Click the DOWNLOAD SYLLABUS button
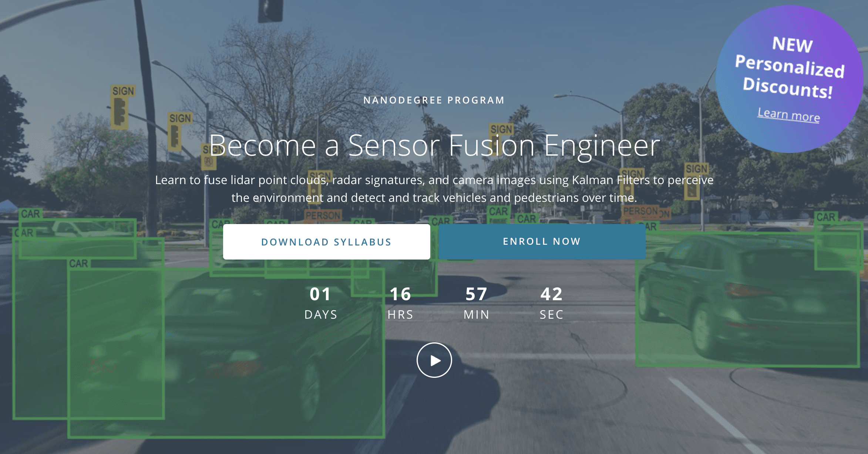This screenshot has width=868, height=454. pyautogui.click(x=326, y=241)
